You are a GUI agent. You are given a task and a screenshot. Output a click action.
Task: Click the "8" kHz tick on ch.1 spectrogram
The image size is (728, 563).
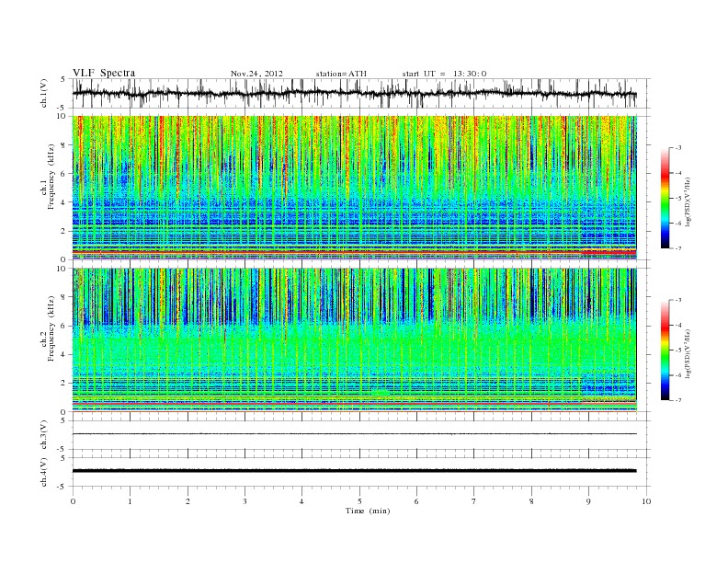64,145
